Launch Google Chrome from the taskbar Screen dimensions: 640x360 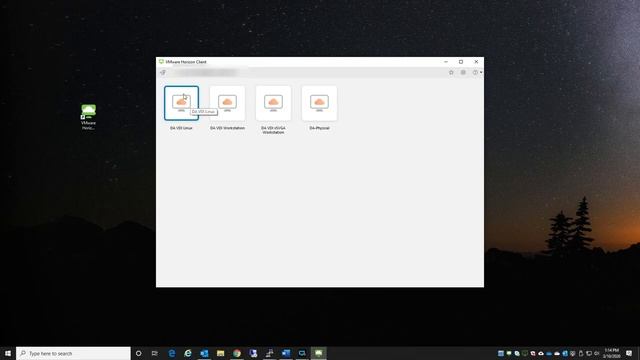(237, 353)
